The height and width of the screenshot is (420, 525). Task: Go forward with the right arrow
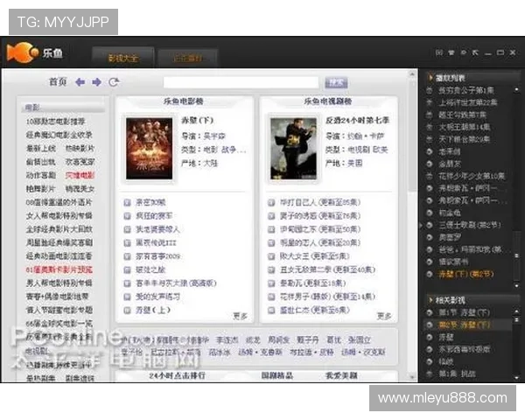[x=97, y=82]
